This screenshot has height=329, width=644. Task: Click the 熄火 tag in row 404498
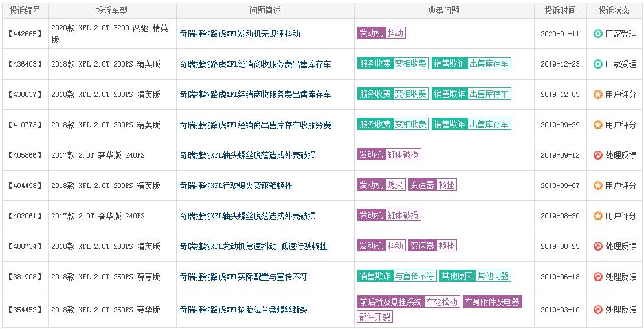point(395,185)
